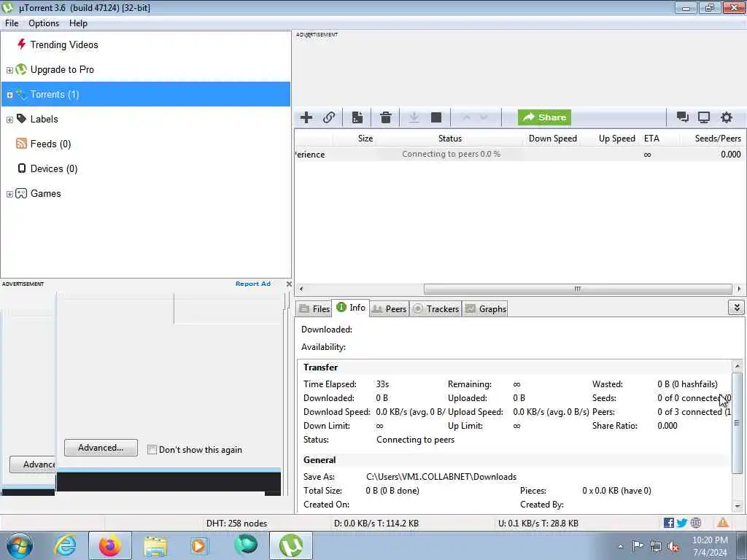Click horizontal scrollbar left arrow
The width and height of the screenshot is (747, 560).
(x=301, y=289)
